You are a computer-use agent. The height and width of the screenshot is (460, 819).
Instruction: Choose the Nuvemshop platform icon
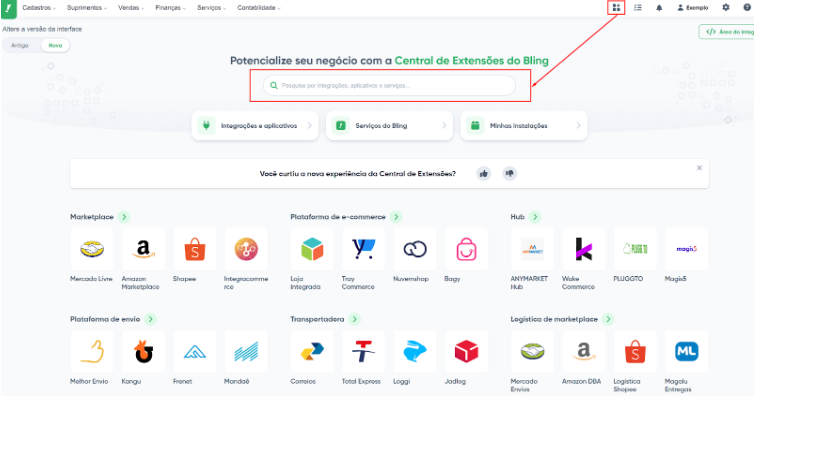coord(414,248)
